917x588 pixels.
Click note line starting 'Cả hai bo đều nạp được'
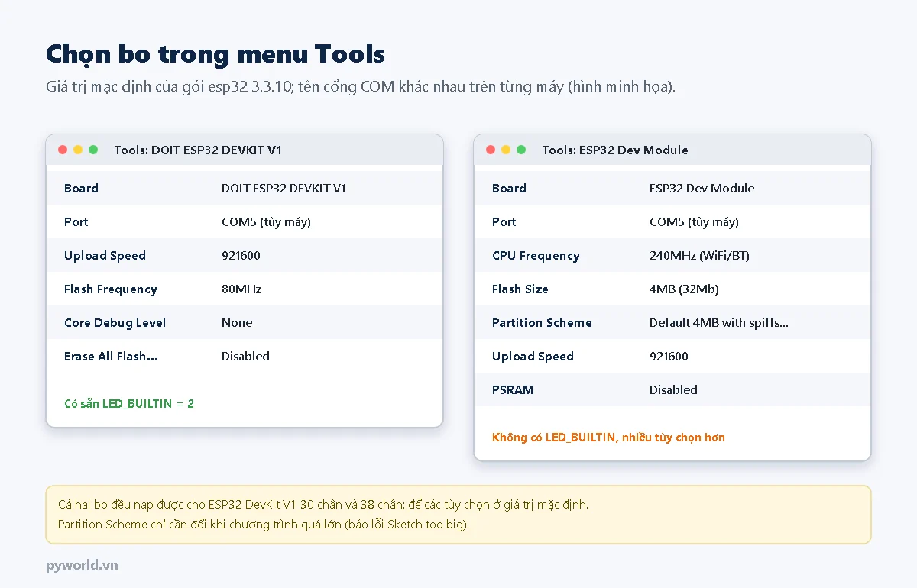[x=323, y=505]
